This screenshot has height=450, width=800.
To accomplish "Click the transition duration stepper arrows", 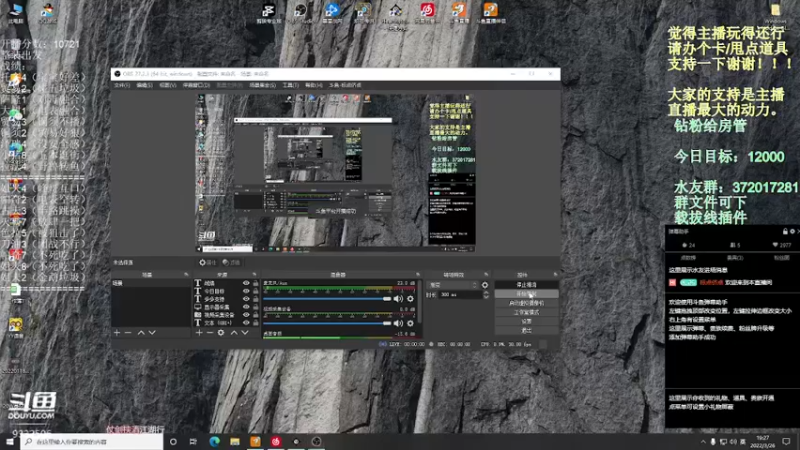I will pyautogui.click(x=486, y=295).
